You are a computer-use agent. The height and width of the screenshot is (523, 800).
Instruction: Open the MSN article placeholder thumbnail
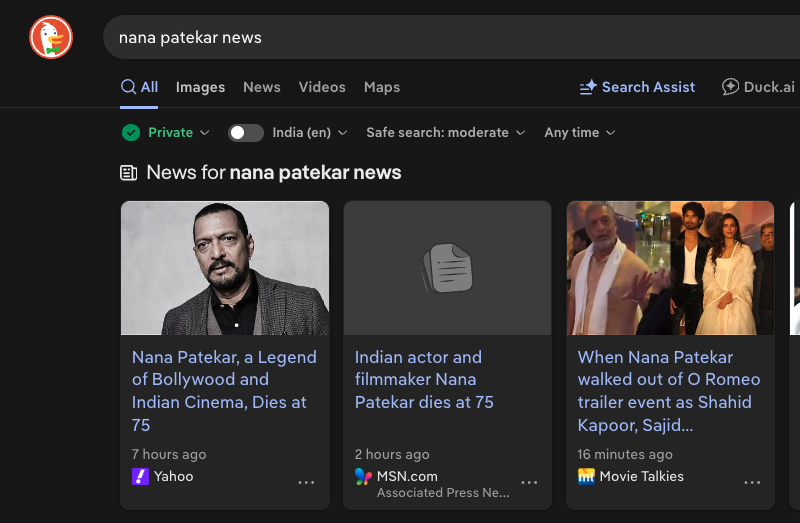tap(447, 268)
